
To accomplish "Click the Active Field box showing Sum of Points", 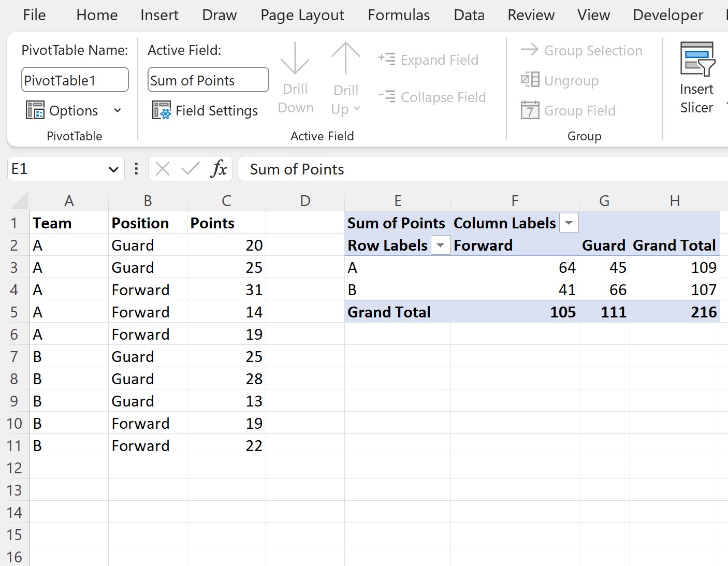I will 208,80.
